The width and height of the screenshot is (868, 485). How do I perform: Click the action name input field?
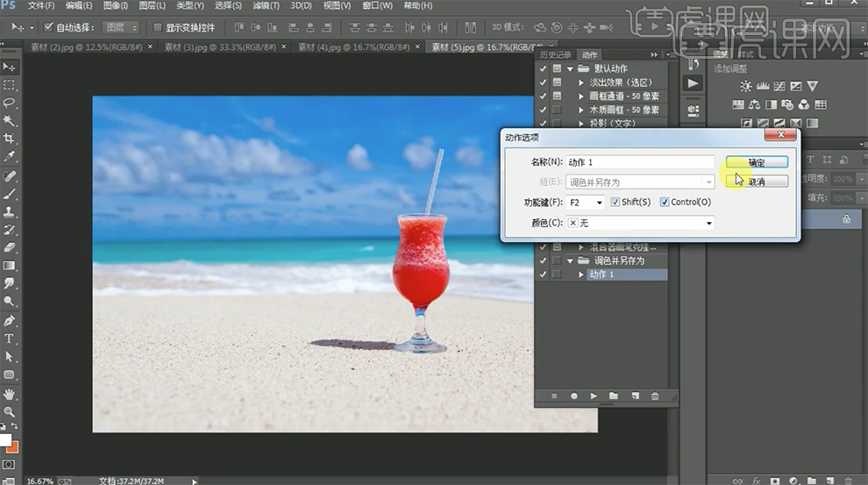point(640,162)
